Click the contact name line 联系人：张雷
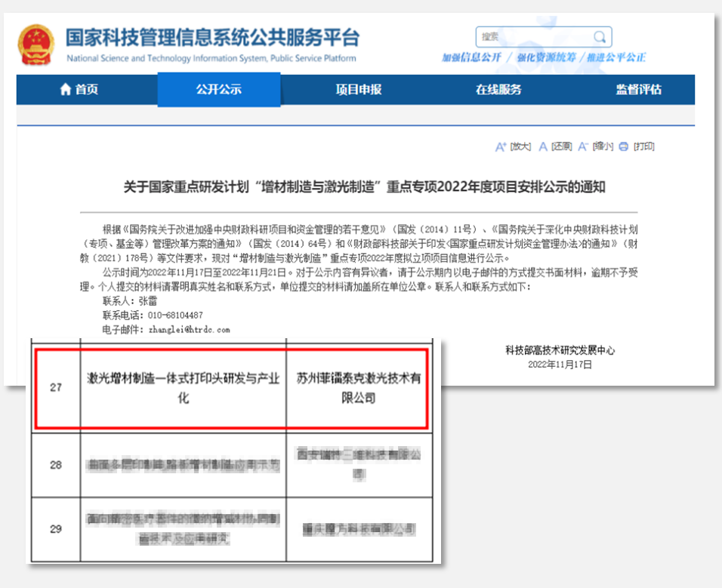 pyautogui.click(x=130, y=301)
